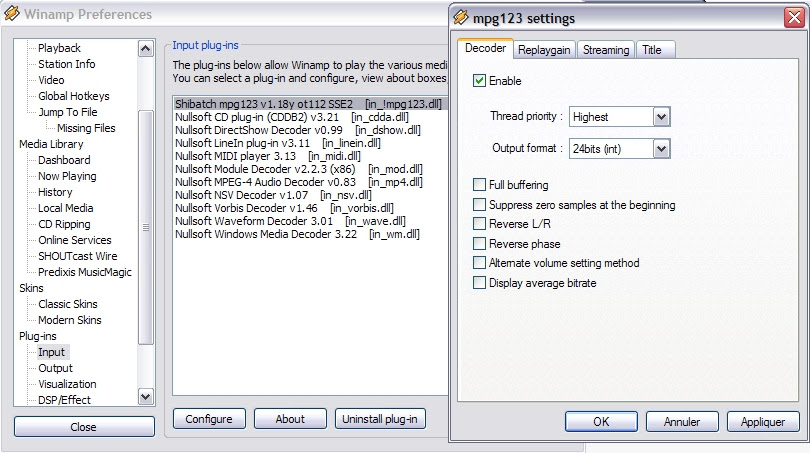810x453 pixels.
Task: Select Online Services tree item
Action: 75,240
